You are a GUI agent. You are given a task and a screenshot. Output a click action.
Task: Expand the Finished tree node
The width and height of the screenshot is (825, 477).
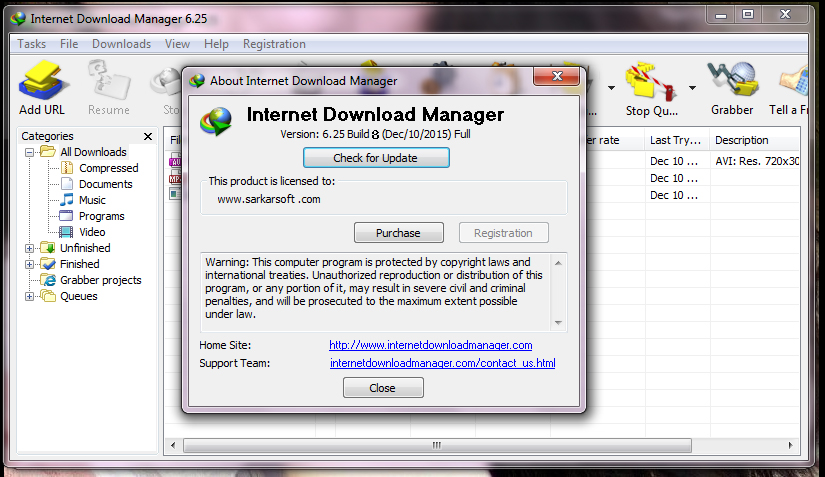(29, 264)
